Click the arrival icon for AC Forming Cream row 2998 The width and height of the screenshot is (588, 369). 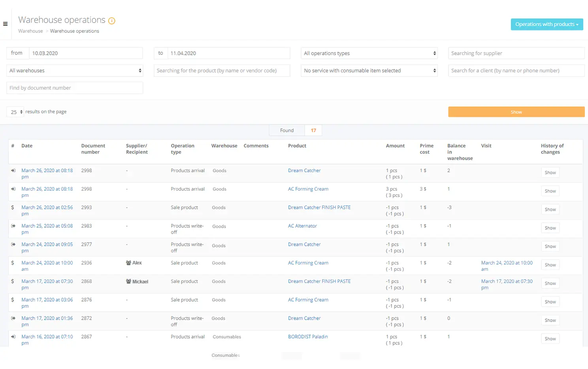click(x=13, y=189)
